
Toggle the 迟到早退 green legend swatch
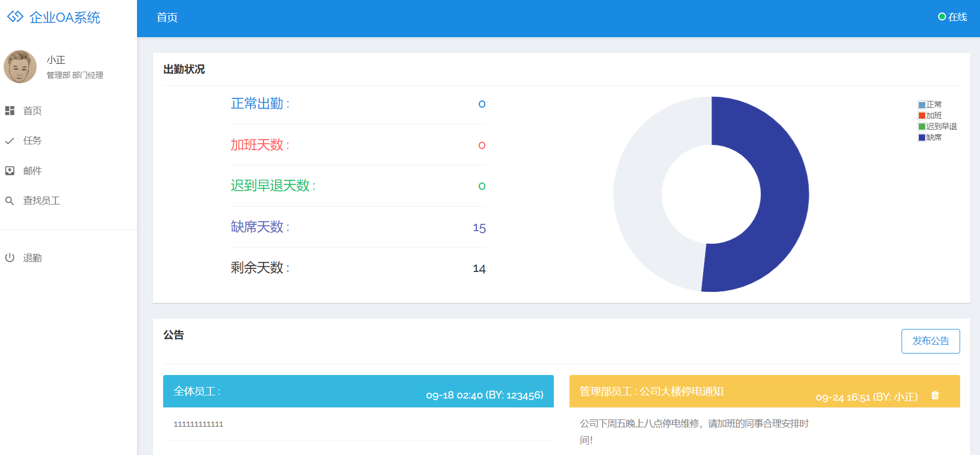(x=922, y=127)
